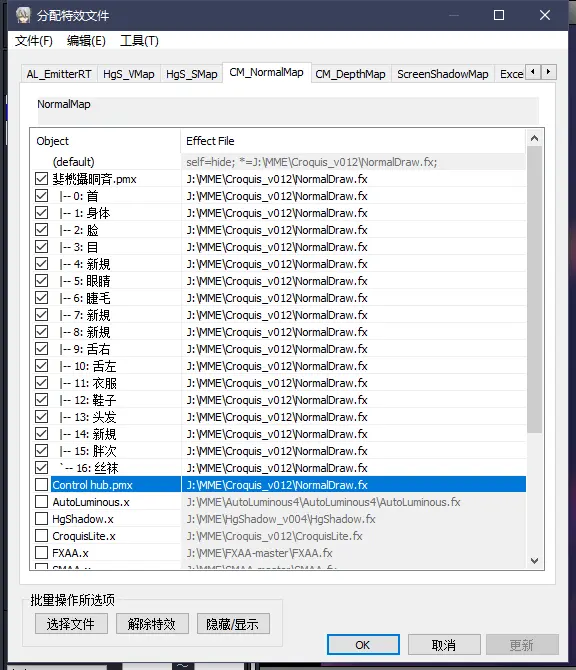Image resolution: width=576 pixels, height=670 pixels.
Task: Click the 选择文件 button
Action: click(71, 624)
